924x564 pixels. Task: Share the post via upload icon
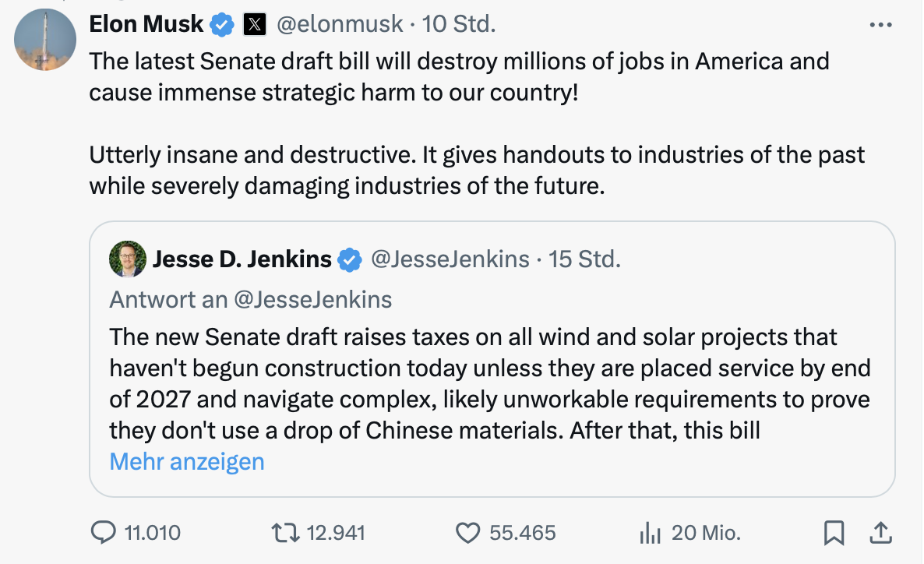tap(880, 533)
